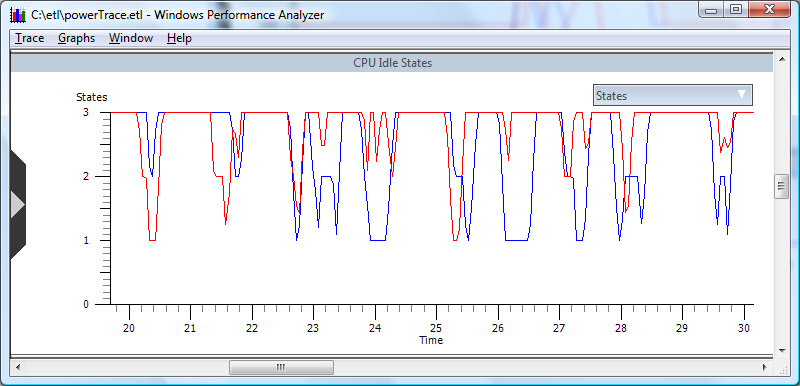The image size is (800, 386).
Task: Click the time axis label 30
Action: point(744,328)
